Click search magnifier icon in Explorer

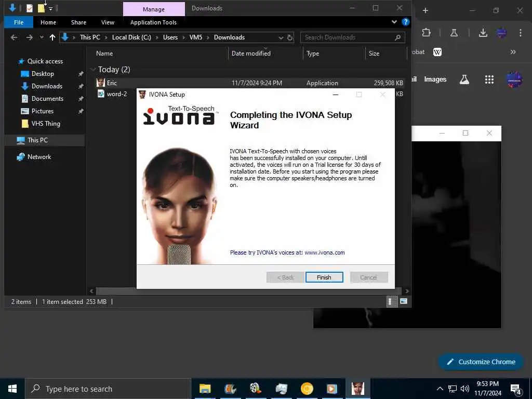click(397, 37)
